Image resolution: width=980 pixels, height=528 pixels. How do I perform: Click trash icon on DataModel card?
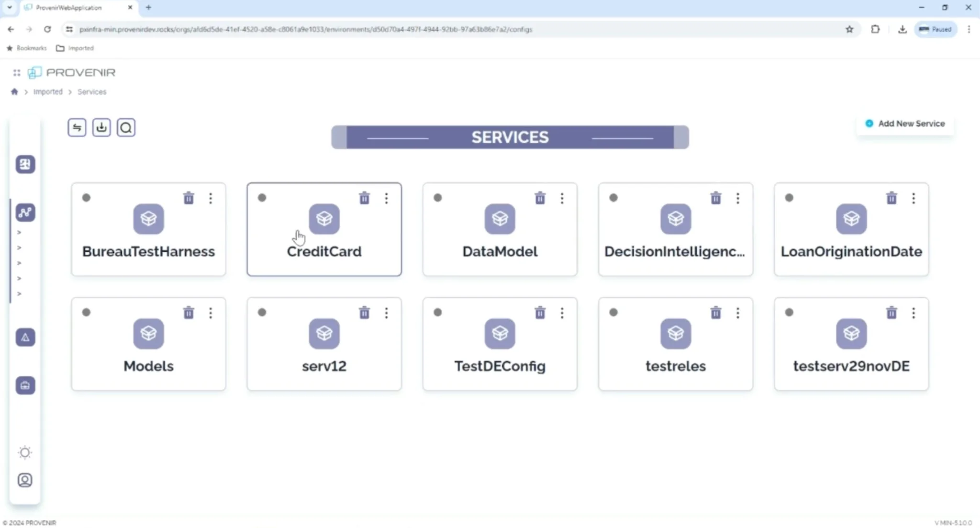point(540,198)
